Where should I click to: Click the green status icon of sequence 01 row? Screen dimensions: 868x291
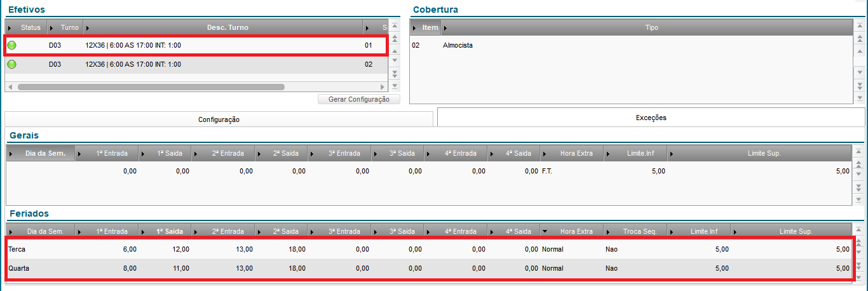pyautogui.click(x=12, y=46)
